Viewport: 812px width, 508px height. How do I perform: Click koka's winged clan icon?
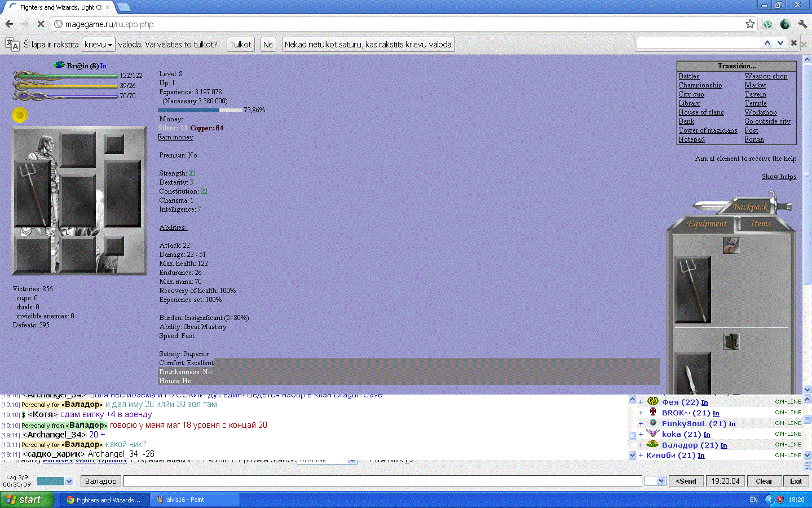[653, 433]
